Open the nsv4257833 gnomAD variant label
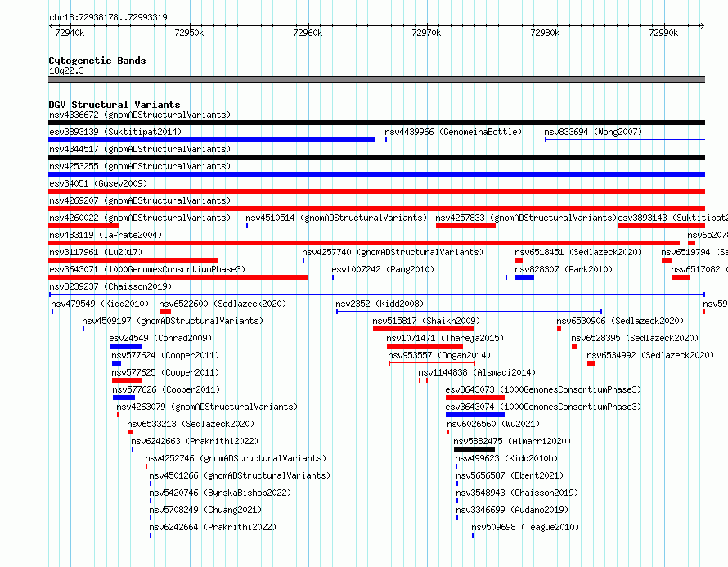This screenshot has height=567, width=728. point(526,218)
